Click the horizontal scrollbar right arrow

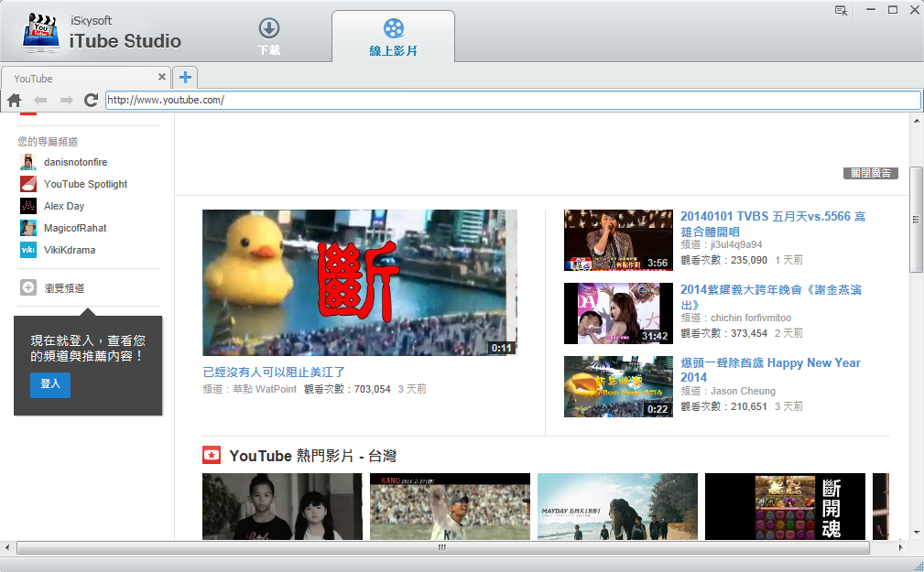(x=900, y=548)
